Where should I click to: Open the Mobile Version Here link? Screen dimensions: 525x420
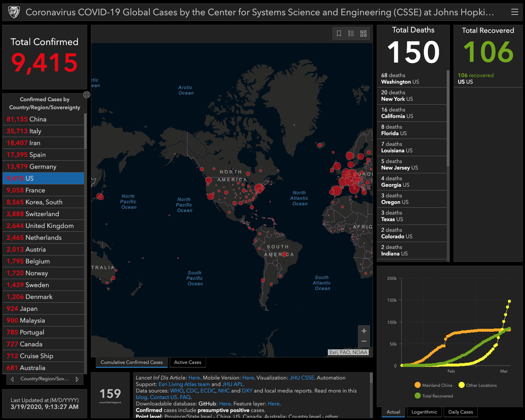[248, 377]
